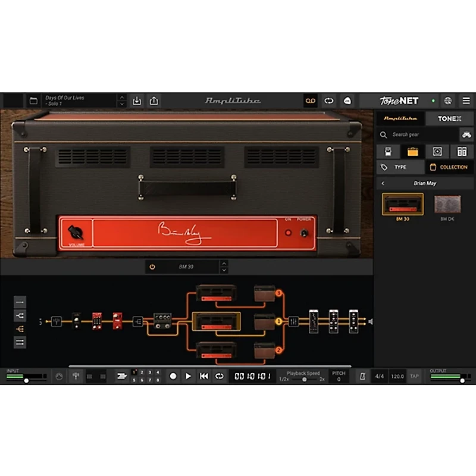
Task: Select the two-path split routing icon
Action: (x=20, y=316)
